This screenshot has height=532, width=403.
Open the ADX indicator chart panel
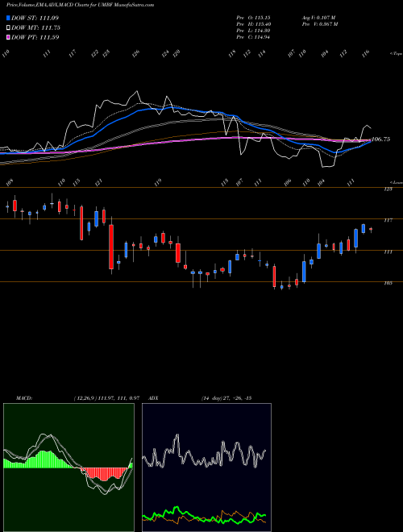tap(206, 468)
